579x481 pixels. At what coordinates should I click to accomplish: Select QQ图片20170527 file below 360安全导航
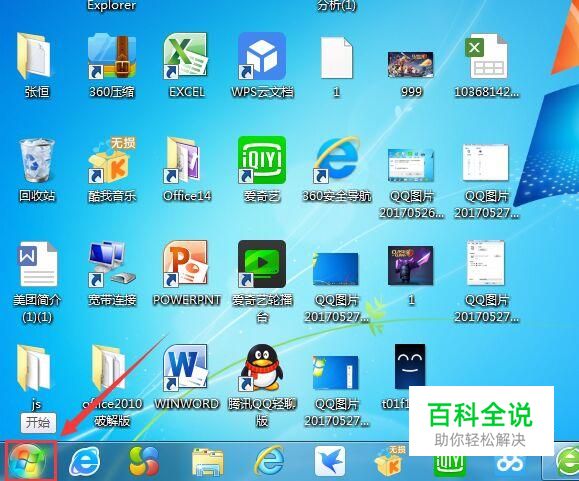335,269
